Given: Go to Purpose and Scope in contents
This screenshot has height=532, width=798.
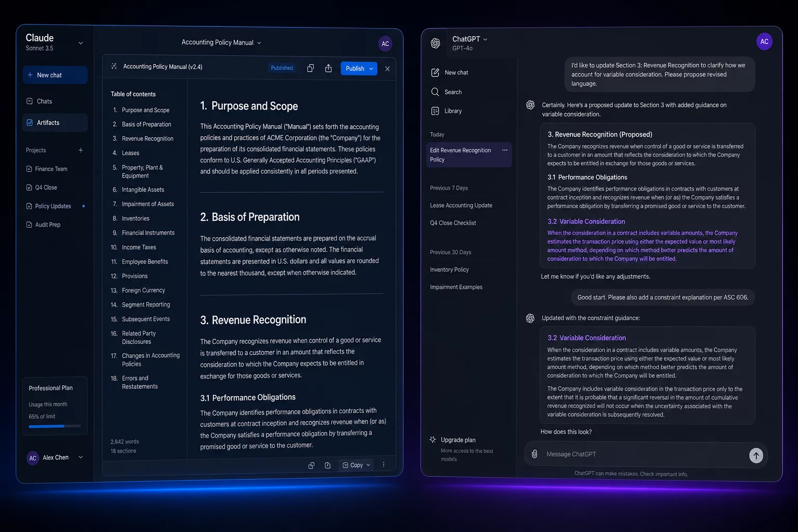Looking at the screenshot, I should [145, 110].
